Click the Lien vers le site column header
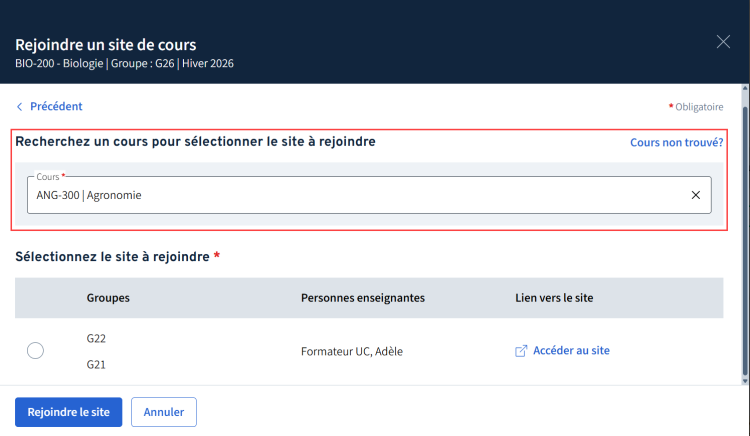This screenshot has width=750, height=436. (554, 298)
